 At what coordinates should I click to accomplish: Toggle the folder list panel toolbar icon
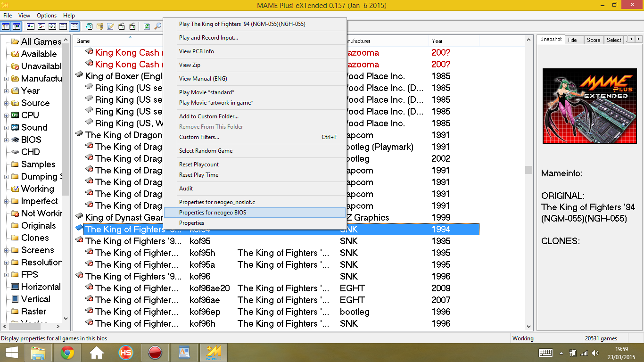pyautogui.click(x=6, y=26)
